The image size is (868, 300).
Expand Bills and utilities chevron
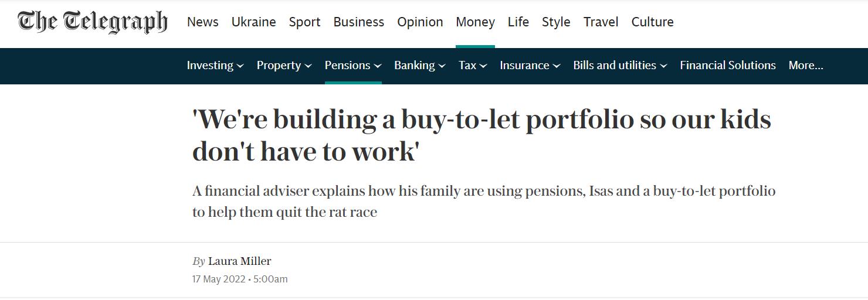pyautogui.click(x=663, y=66)
